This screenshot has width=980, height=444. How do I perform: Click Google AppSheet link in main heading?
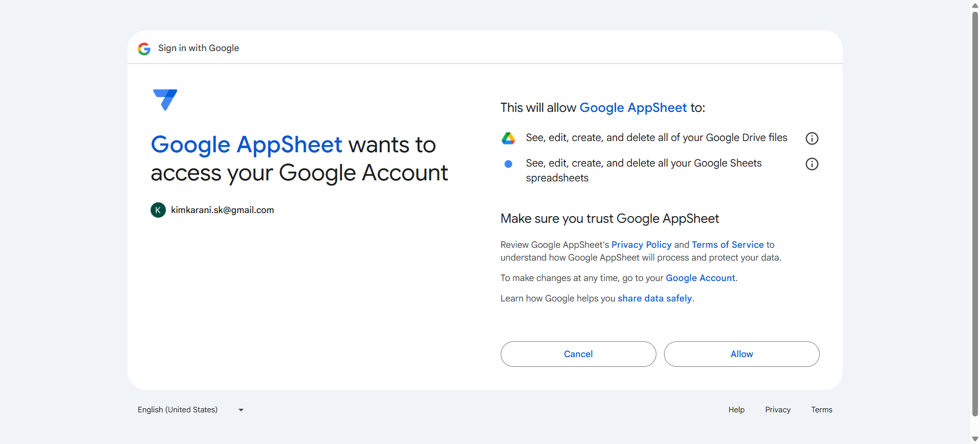click(x=247, y=145)
